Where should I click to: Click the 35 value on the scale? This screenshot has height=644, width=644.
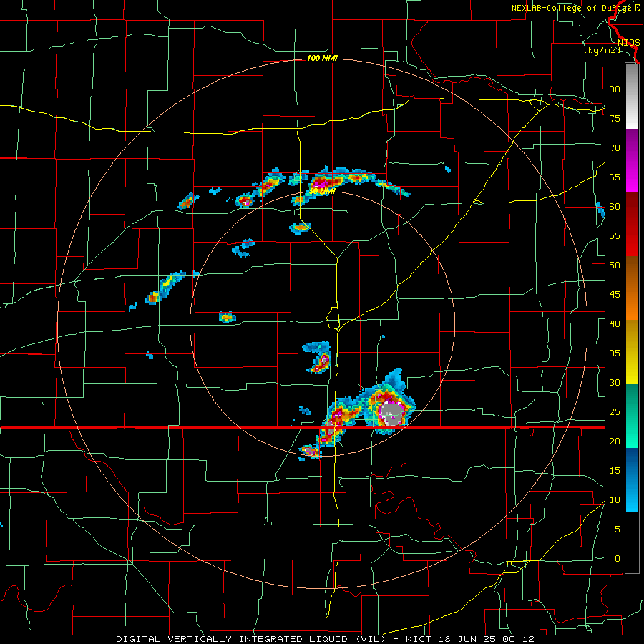pos(615,353)
